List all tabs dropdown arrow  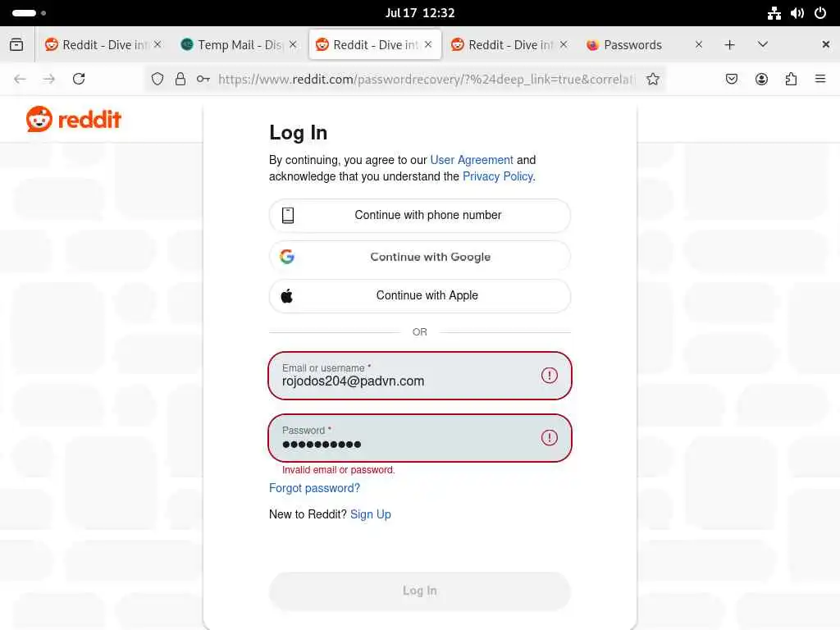763,45
